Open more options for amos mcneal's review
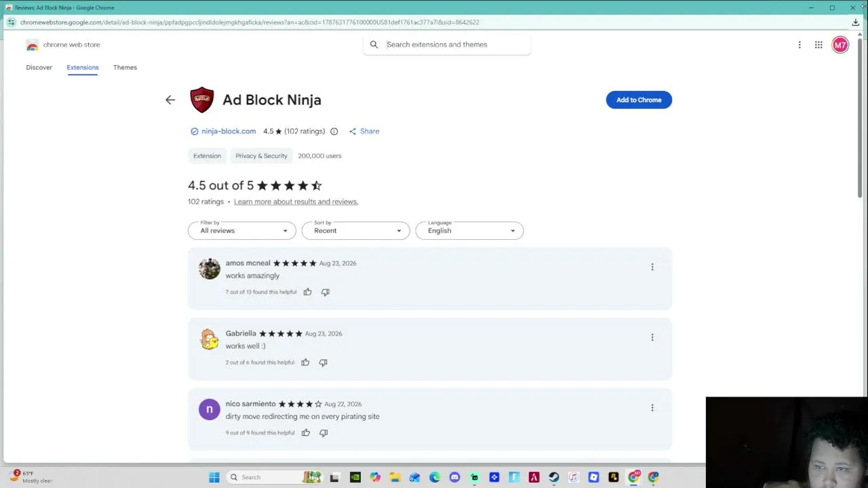 (x=652, y=267)
